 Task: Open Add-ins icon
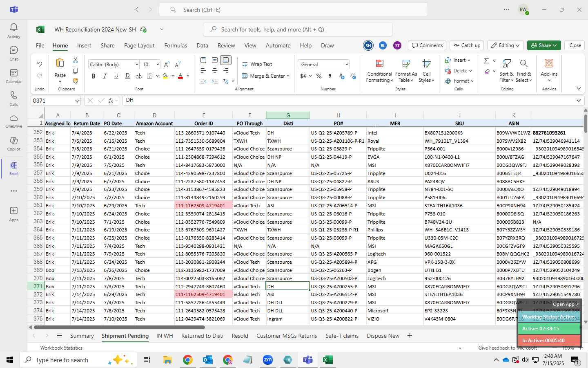tap(549, 63)
